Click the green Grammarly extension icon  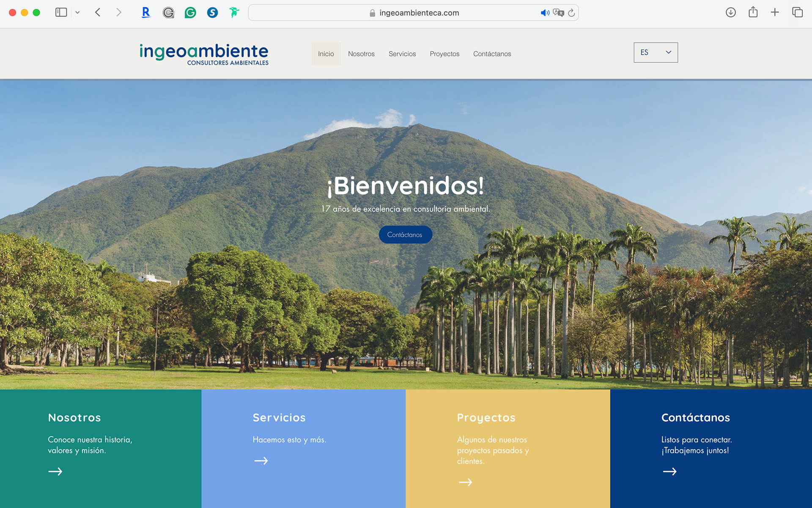(x=190, y=13)
